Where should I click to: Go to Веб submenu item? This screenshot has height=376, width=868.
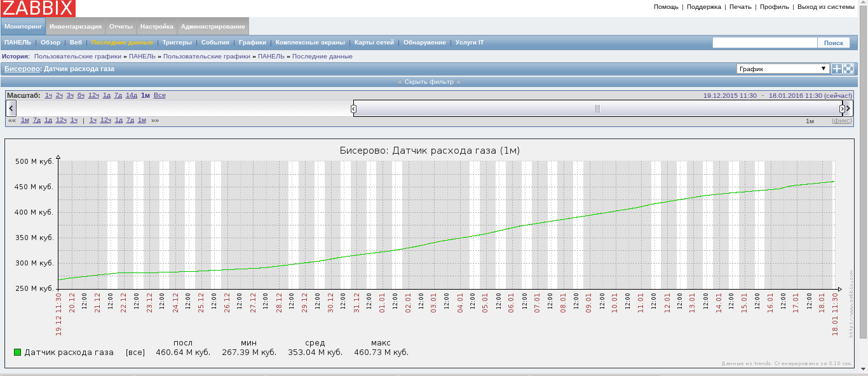[x=76, y=43]
